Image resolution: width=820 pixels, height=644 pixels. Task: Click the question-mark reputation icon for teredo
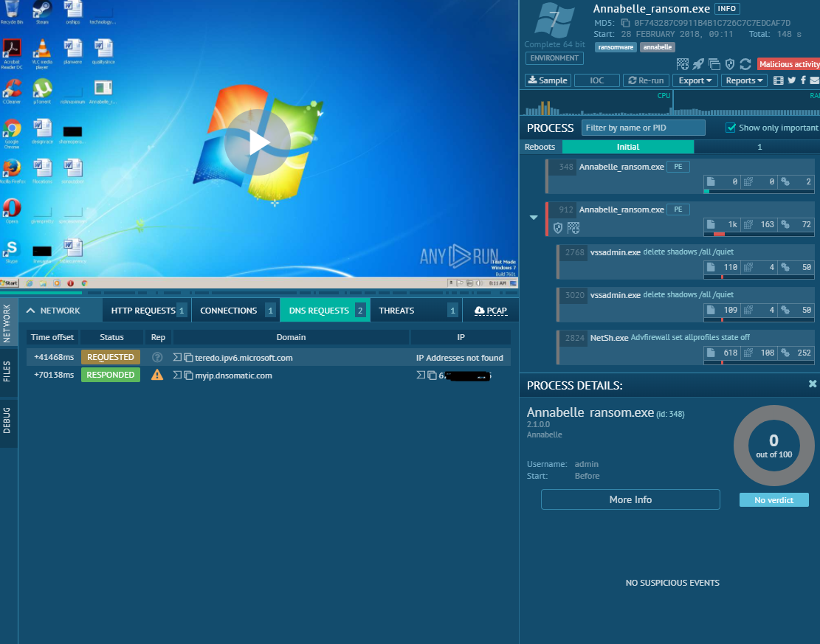tap(157, 358)
